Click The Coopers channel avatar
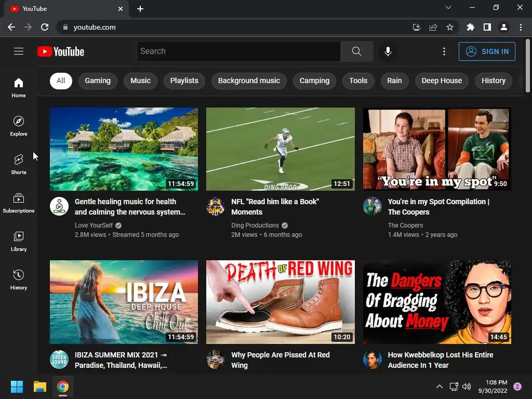Screen dimensions: 532x399 coord(373,206)
